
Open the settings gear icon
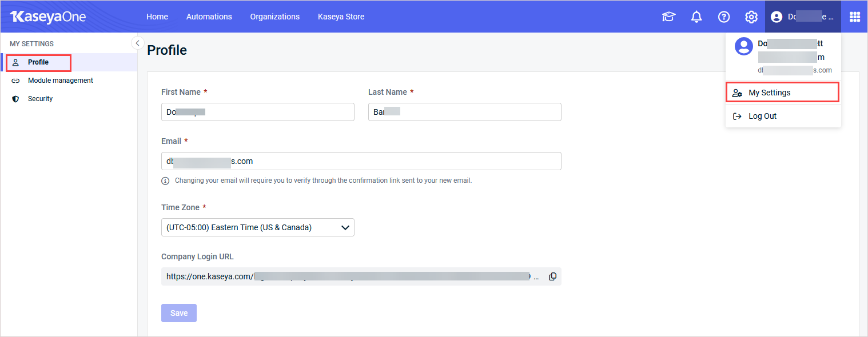point(751,17)
